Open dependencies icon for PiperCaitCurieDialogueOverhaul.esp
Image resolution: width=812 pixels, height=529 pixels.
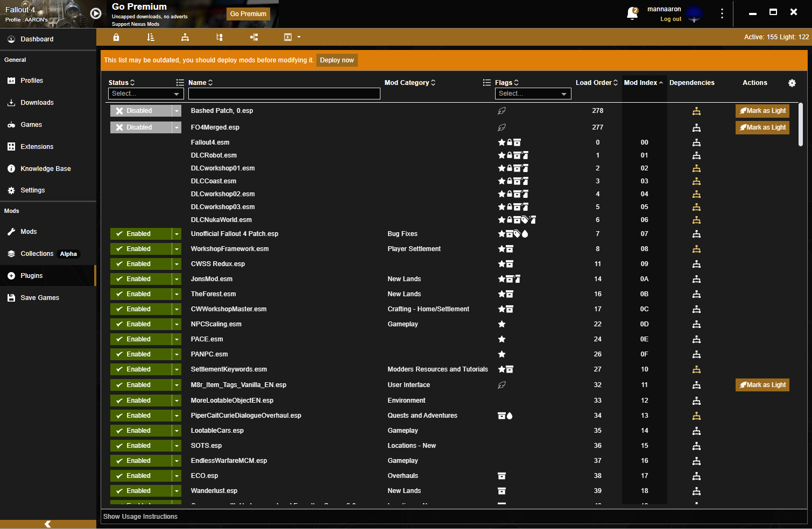pos(696,416)
